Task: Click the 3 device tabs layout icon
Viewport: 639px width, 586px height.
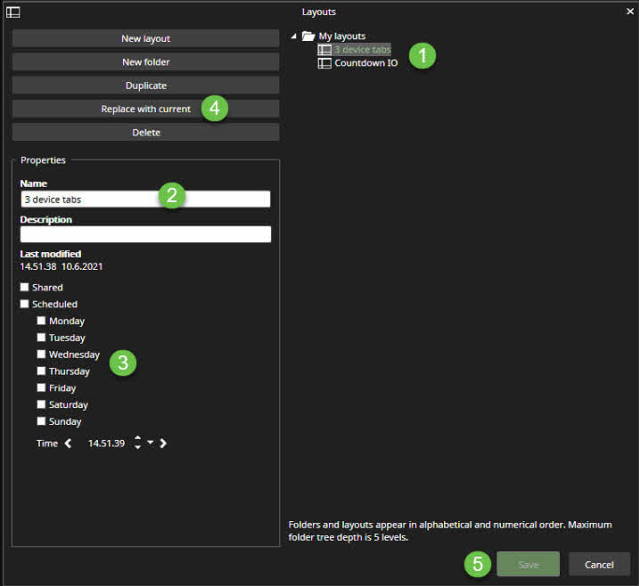Action: 324,50
